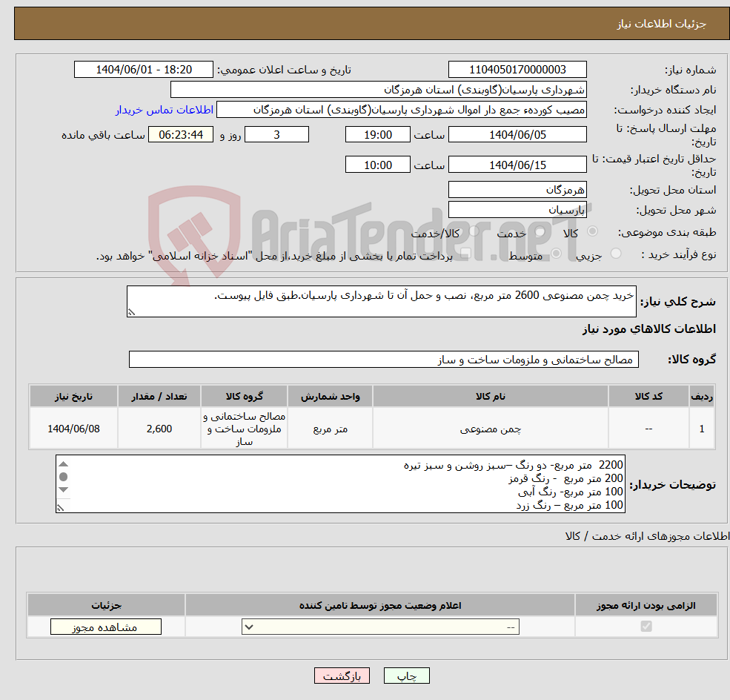The image size is (730, 700).
Task: Click resize grip of شرح کلی نیاز box
Action: tap(132, 311)
